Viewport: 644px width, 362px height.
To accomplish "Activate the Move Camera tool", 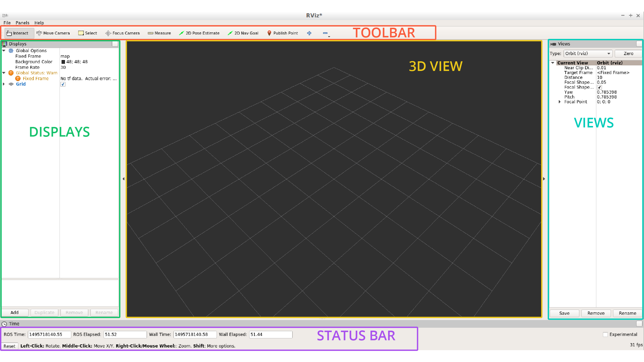I will [x=53, y=33].
